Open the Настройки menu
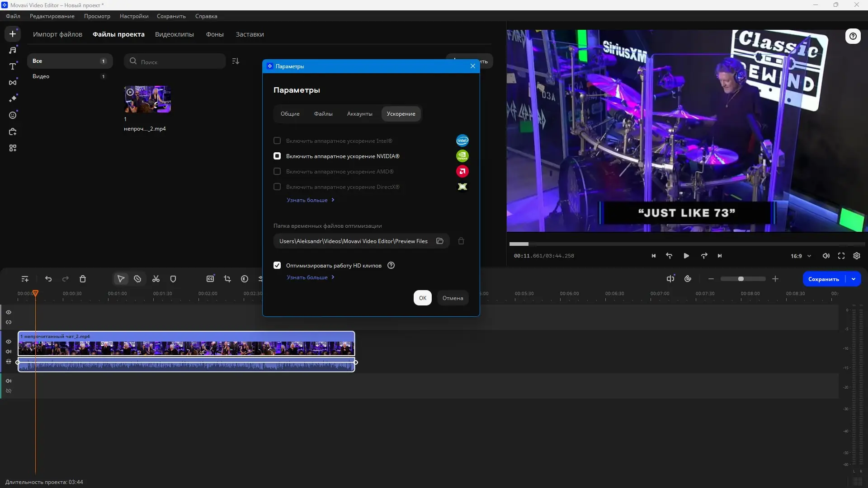Viewport: 868px width, 488px height. pyautogui.click(x=134, y=16)
